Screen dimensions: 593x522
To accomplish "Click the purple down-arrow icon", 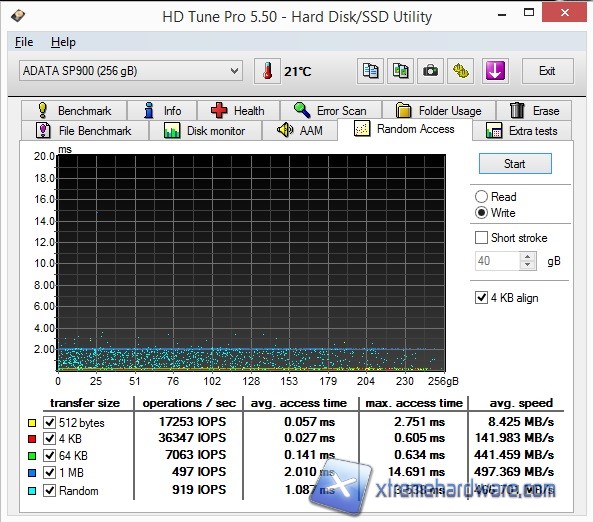I will [495, 71].
